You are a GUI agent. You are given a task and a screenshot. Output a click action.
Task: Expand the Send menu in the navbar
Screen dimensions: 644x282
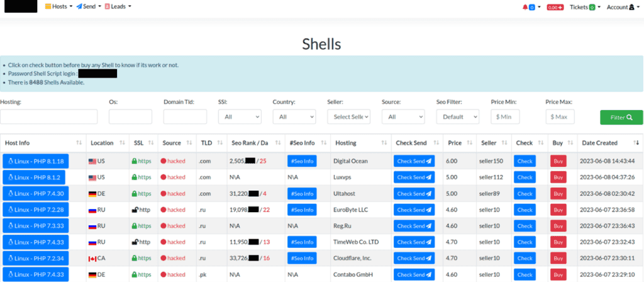pos(89,6)
